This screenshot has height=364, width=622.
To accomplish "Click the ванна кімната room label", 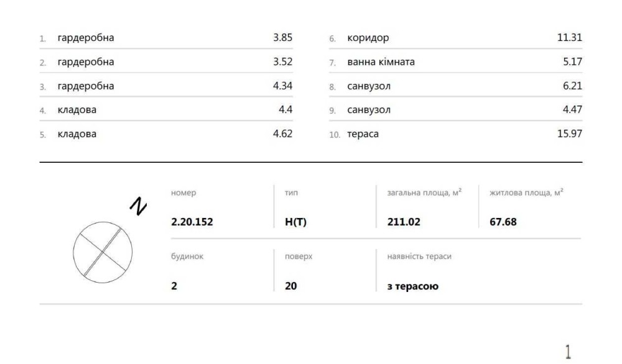I will [x=381, y=62].
